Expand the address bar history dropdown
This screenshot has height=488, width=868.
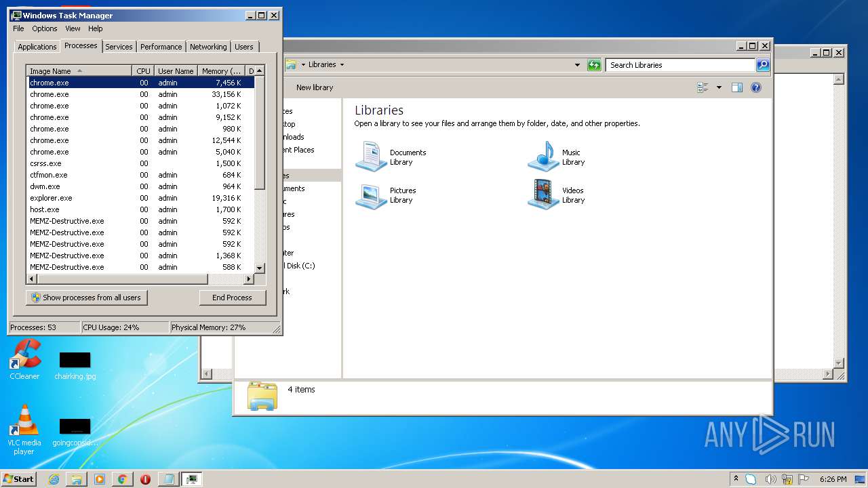pos(577,65)
